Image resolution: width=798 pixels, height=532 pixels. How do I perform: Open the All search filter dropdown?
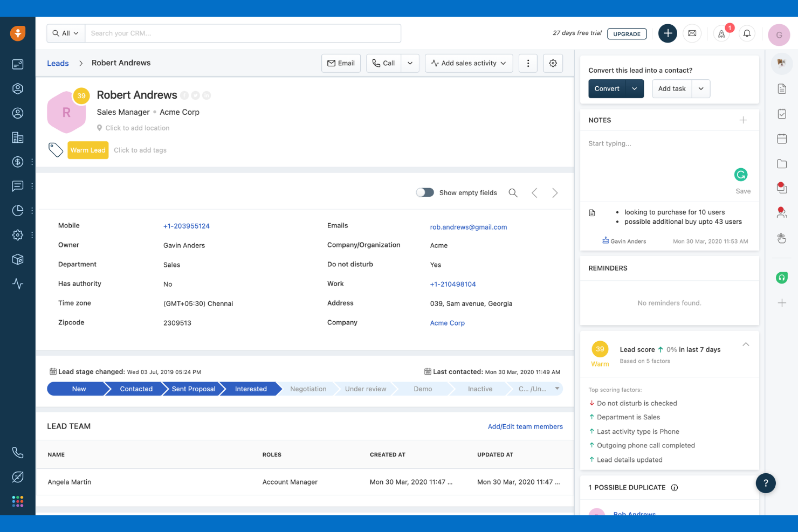click(x=65, y=33)
